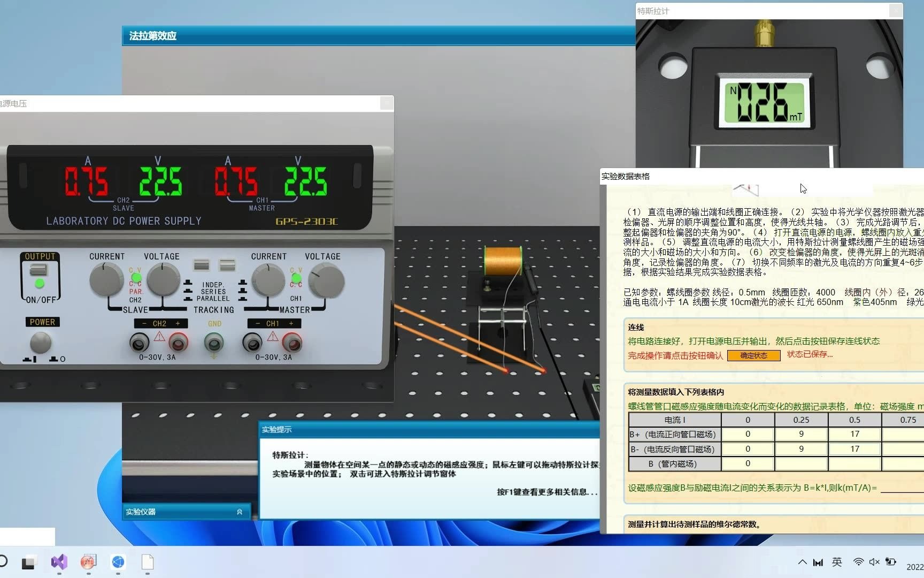Viewport: 924px width, 578px height.
Task: Click the round POWER button on power supply
Action: [x=40, y=343]
